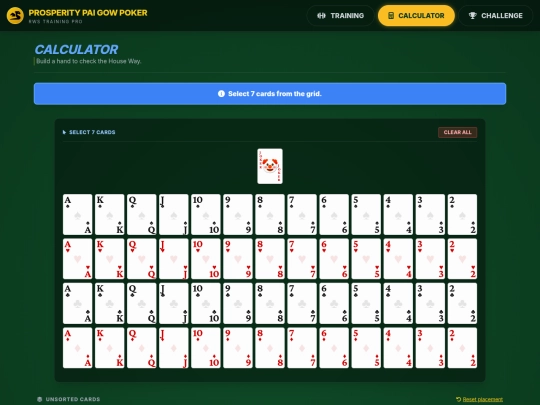Select the 5 of Diamonds card

click(366, 348)
